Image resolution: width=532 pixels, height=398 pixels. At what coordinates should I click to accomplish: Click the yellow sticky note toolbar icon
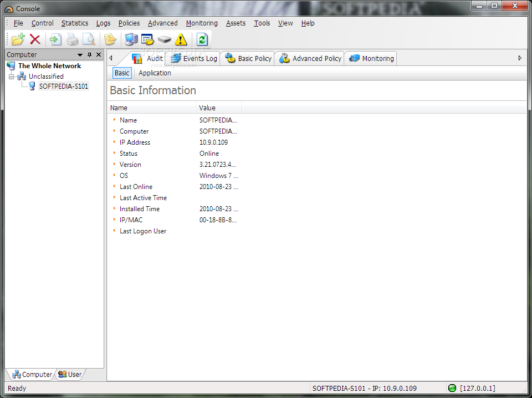(x=110, y=39)
